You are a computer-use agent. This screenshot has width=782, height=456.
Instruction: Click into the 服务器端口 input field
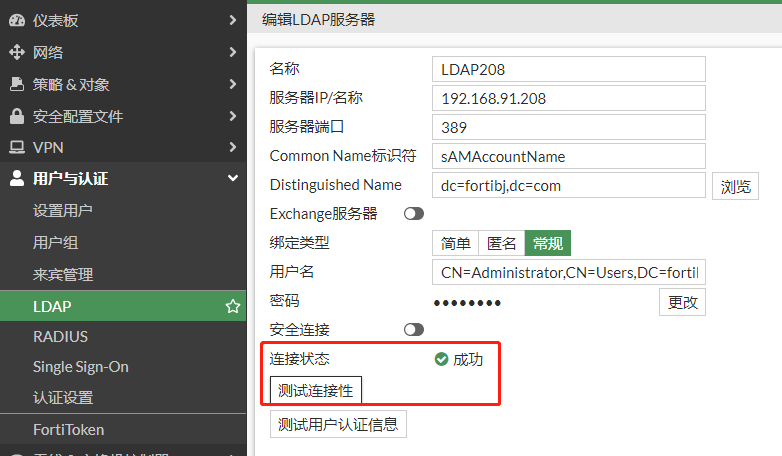[568, 128]
